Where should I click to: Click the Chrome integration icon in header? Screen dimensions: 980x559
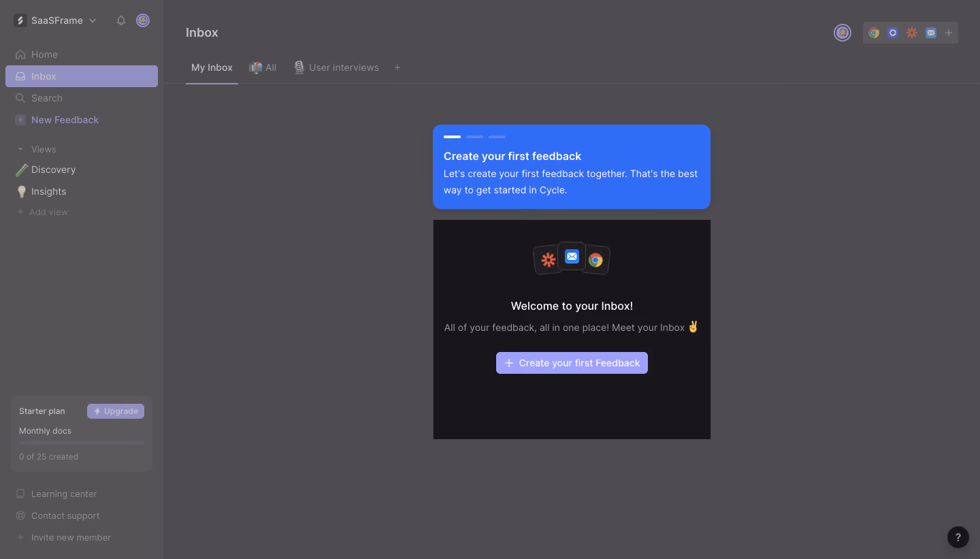tap(874, 33)
